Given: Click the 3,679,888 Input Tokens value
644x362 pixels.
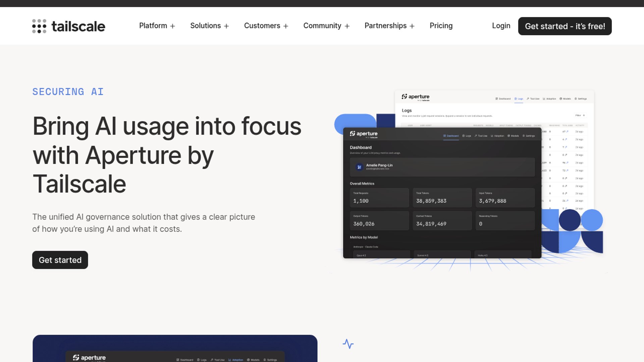Looking at the screenshot, I should pos(492,201).
